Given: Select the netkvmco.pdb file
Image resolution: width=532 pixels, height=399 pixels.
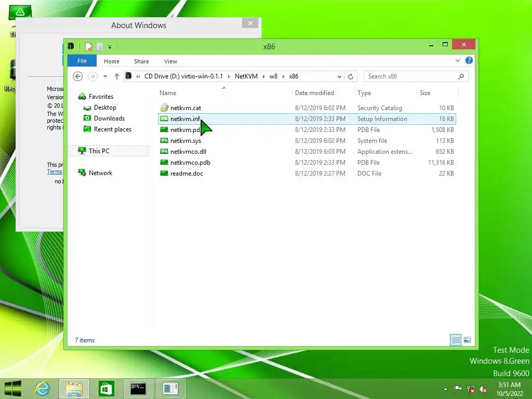Looking at the screenshot, I should point(190,163).
